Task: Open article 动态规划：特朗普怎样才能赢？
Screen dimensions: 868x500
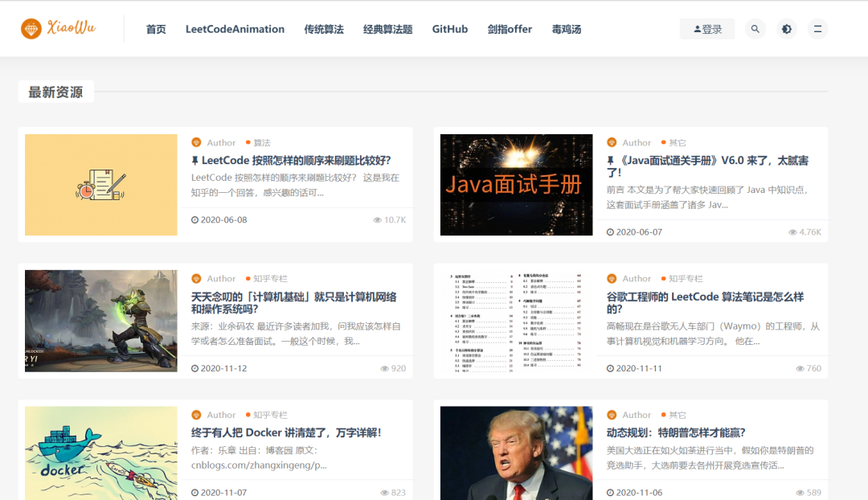Action: 676,432
